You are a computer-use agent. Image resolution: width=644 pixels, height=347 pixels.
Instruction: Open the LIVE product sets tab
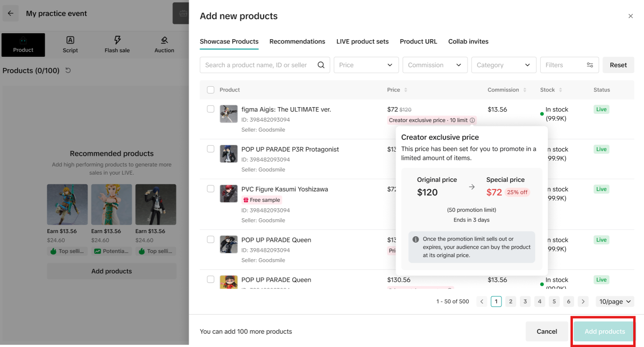362,42
